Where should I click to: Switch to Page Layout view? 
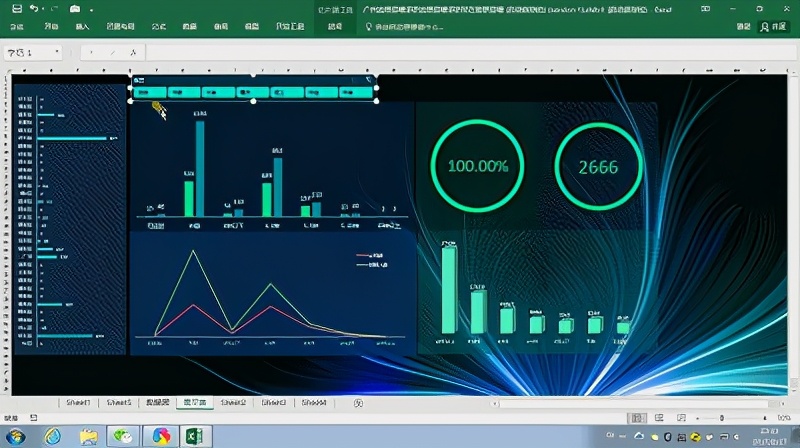click(659, 418)
